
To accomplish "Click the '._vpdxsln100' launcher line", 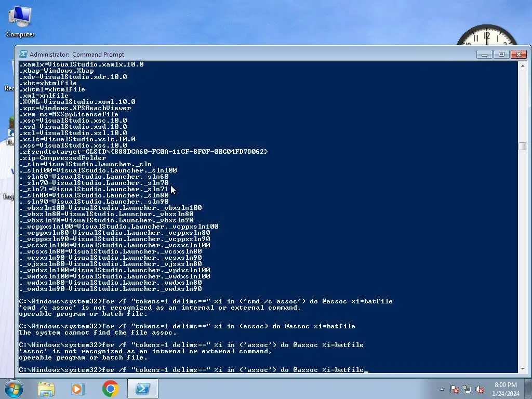I will coord(115,270).
